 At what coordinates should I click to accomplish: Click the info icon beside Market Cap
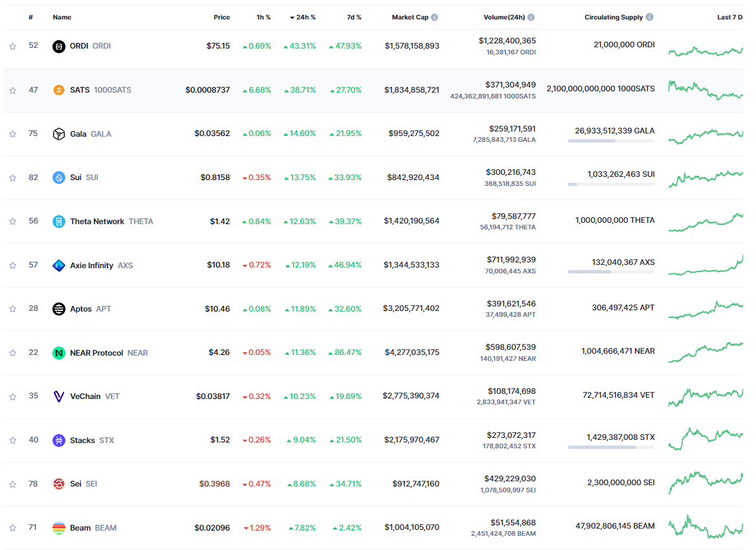tap(435, 17)
